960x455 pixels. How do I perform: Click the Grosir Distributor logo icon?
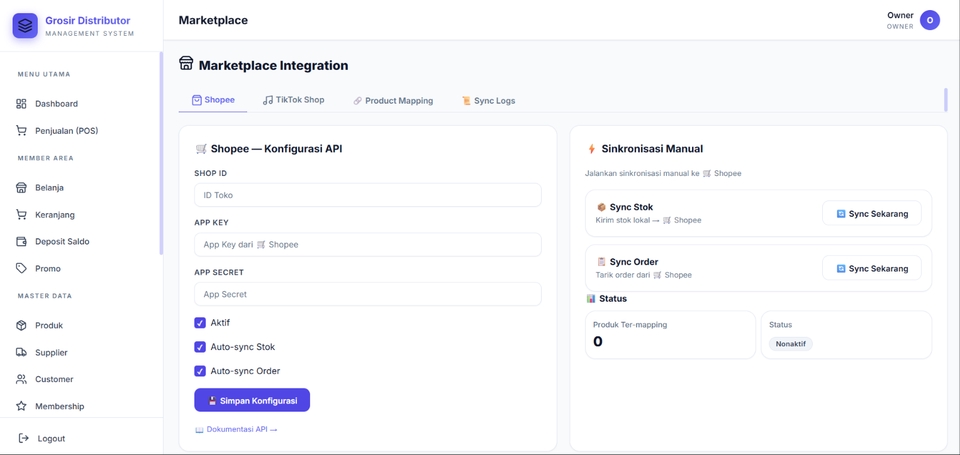pyautogui.click(x=25, y=26)
